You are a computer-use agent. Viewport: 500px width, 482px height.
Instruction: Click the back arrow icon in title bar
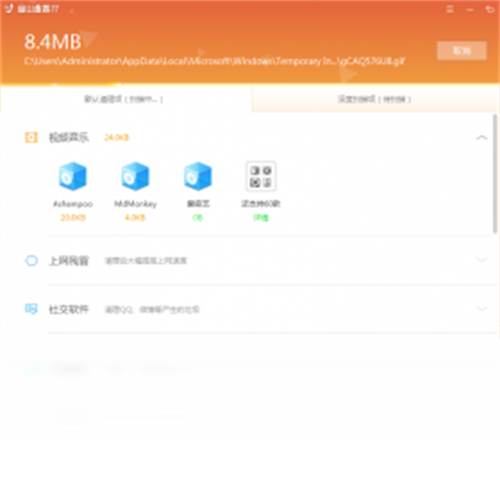(490, 9)
